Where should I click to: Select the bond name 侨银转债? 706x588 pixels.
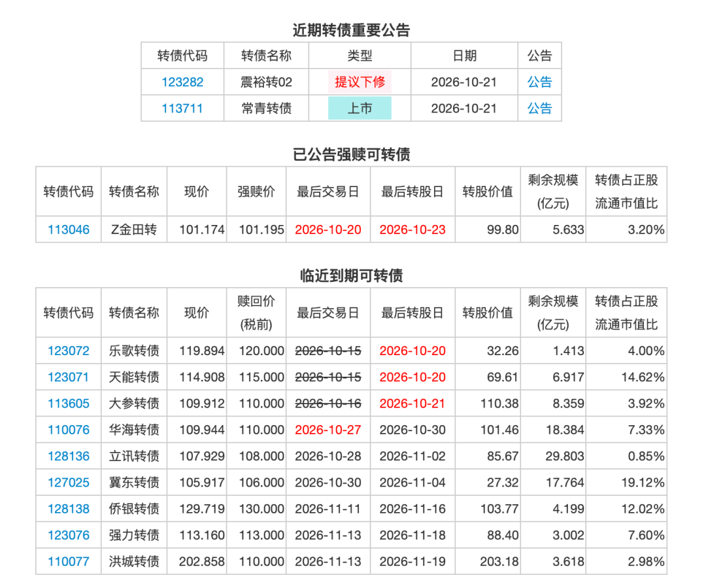click(x=134, y=509)
